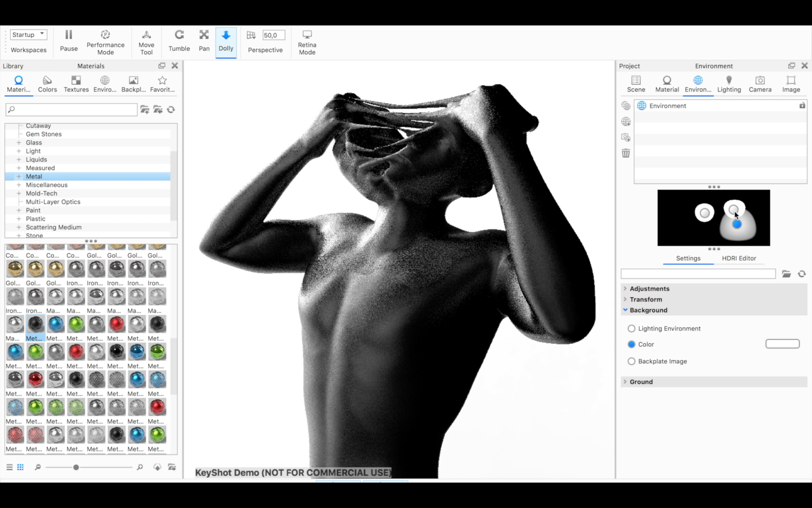Image resolution: width=812 pixels, height=508 pixels.
Task: Open the white background color swatch
Action: tap(782, 344)
